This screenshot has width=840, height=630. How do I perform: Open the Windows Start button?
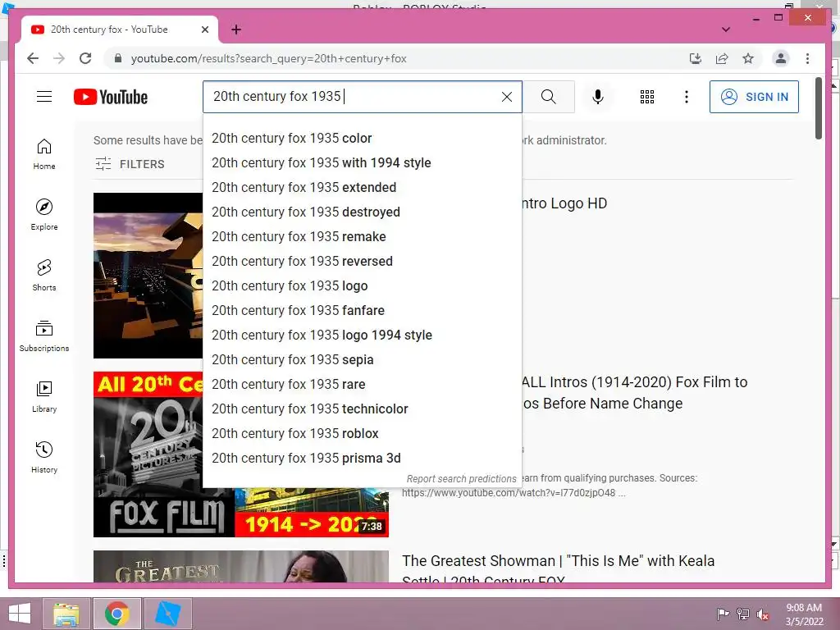coord(20,614)
